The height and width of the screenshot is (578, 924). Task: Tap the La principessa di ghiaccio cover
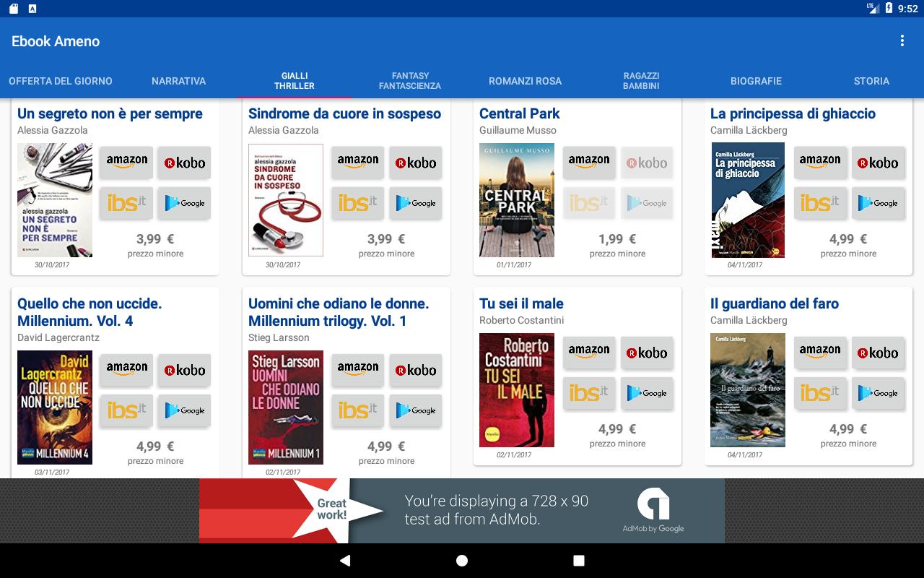tap(748, 200)
